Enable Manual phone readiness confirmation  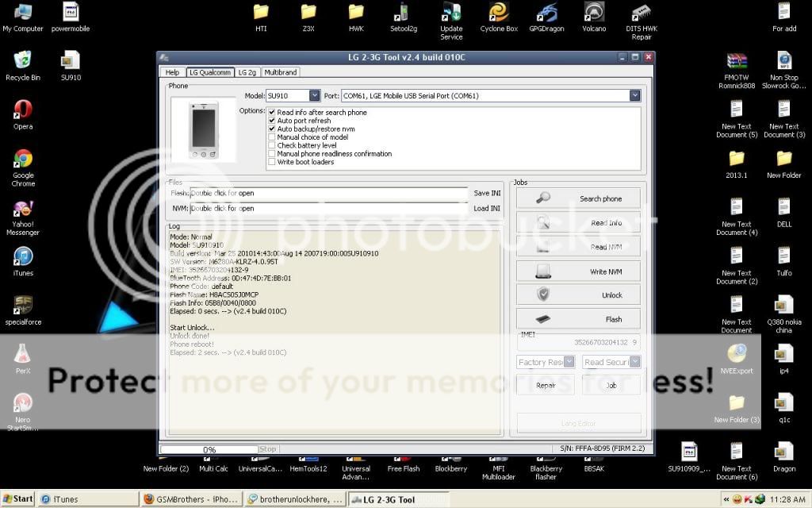click(271, 153)
